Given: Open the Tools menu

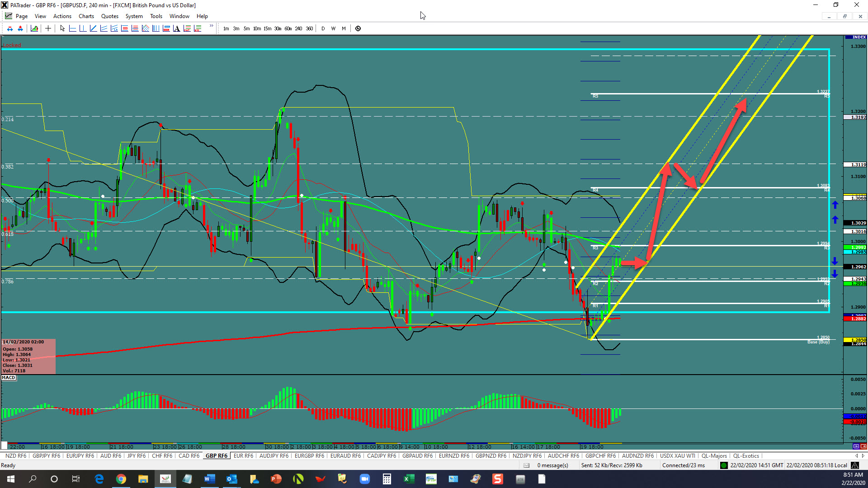Looking at the screenshot, I should tap(156, 16).
